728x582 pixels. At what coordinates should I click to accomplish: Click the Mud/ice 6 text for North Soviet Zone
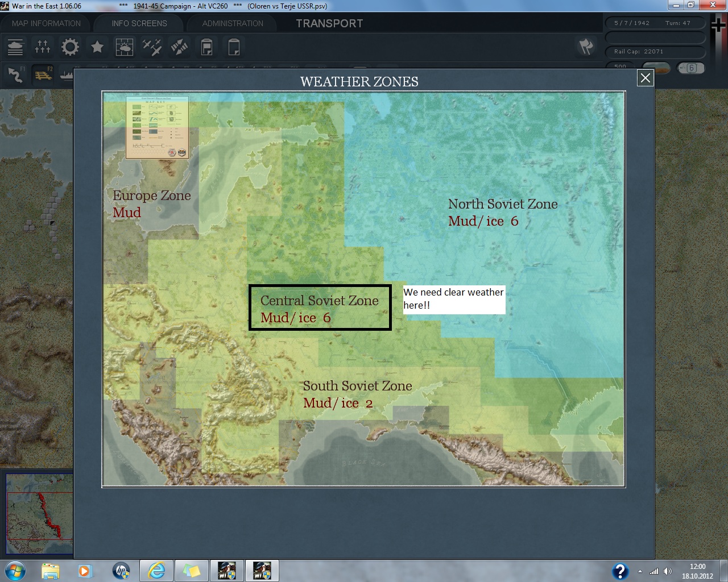(483, 221)
